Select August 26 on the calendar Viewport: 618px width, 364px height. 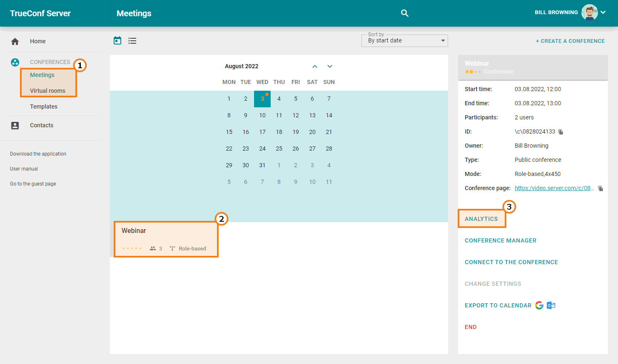click(x=296, y=149)
